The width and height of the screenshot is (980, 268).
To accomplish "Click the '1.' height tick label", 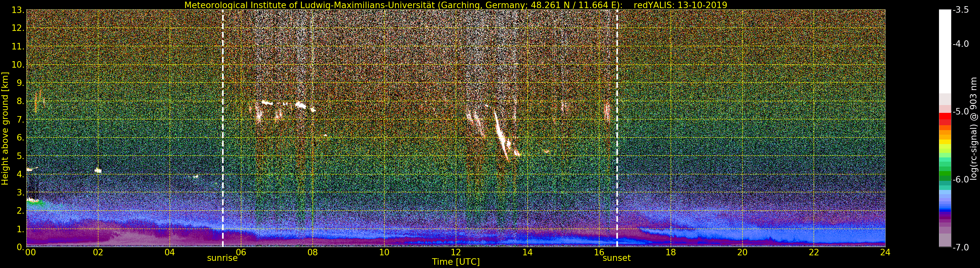I will click(21, 229).
